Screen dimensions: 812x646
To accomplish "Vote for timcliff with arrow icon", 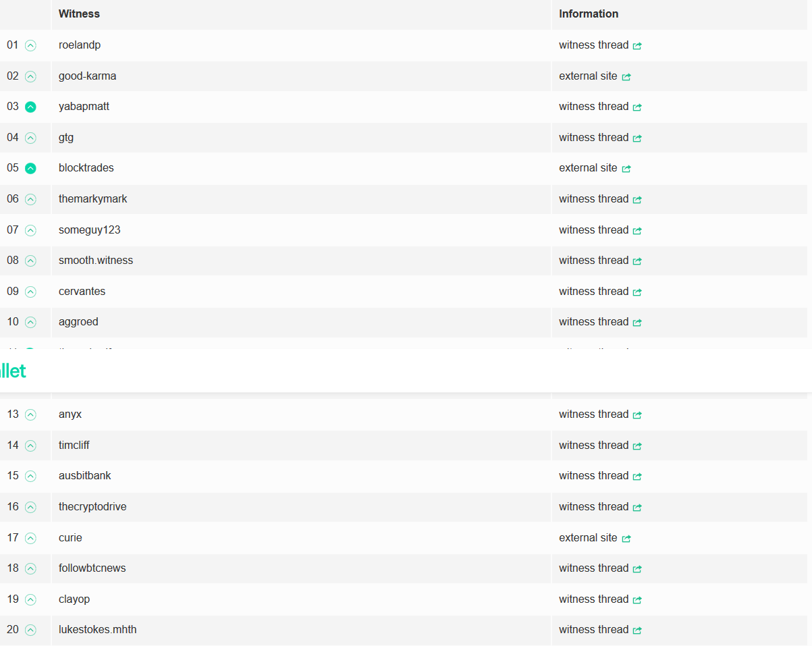I will click(30, 446).
